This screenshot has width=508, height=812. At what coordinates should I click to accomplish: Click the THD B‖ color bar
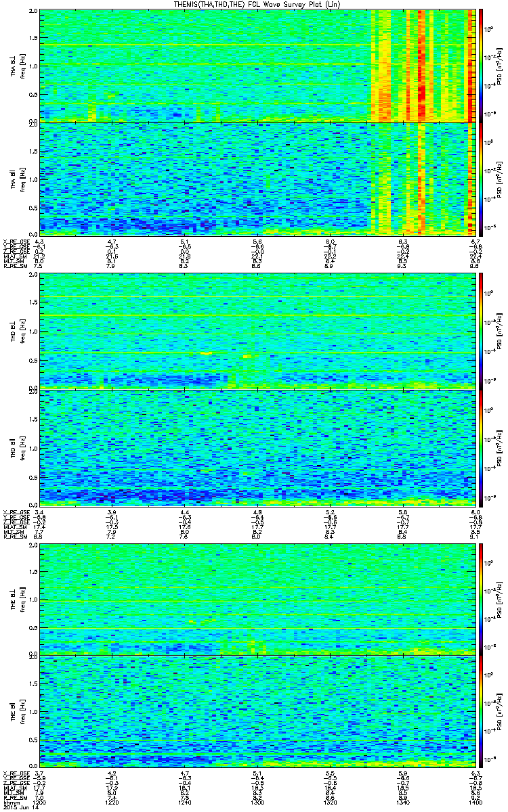coord(481,447)
